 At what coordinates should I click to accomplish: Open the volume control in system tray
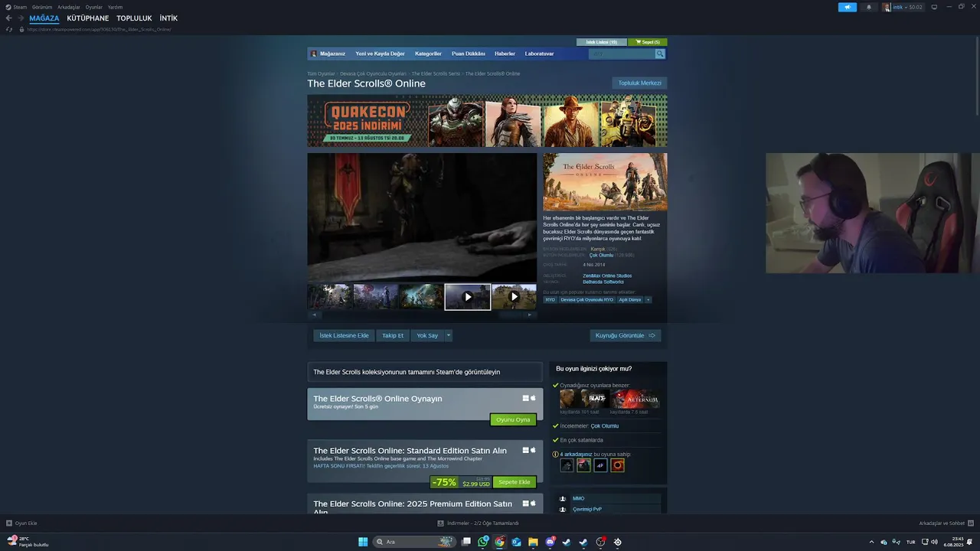934,542
